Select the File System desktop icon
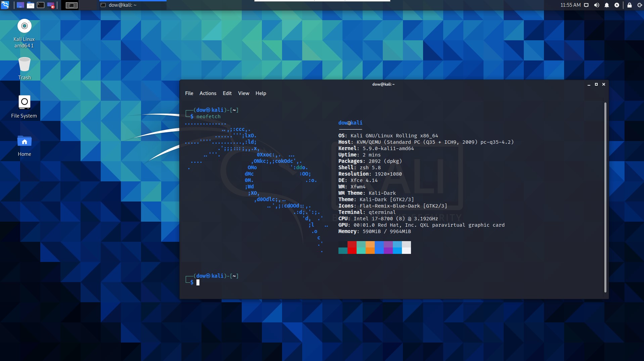The image size is (644, 361). click(x=24, y=107)
